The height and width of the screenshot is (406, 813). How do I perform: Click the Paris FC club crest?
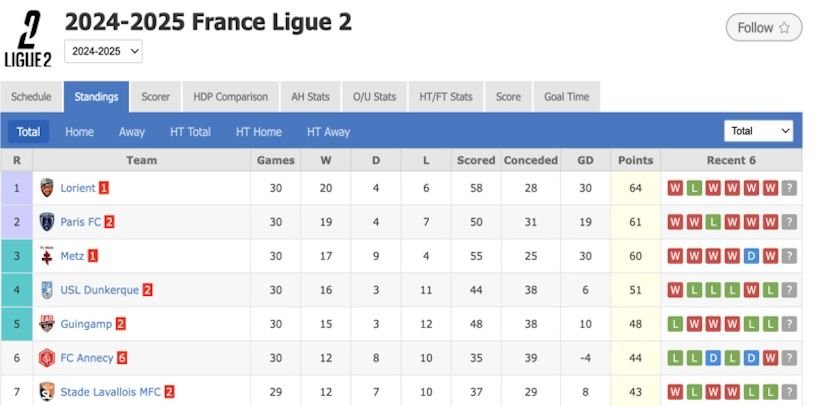coord(47,222)
